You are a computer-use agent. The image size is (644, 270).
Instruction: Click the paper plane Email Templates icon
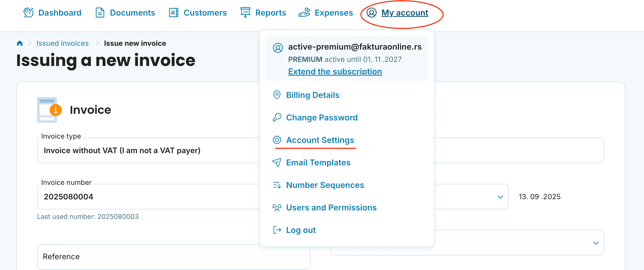[x=277, y=163]
